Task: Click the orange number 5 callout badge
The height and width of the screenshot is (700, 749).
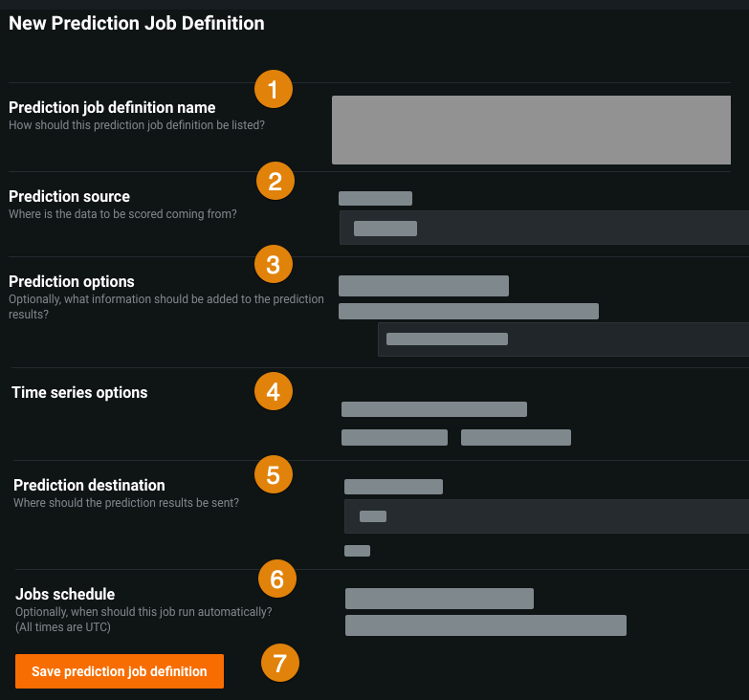Action: [274, 474]
